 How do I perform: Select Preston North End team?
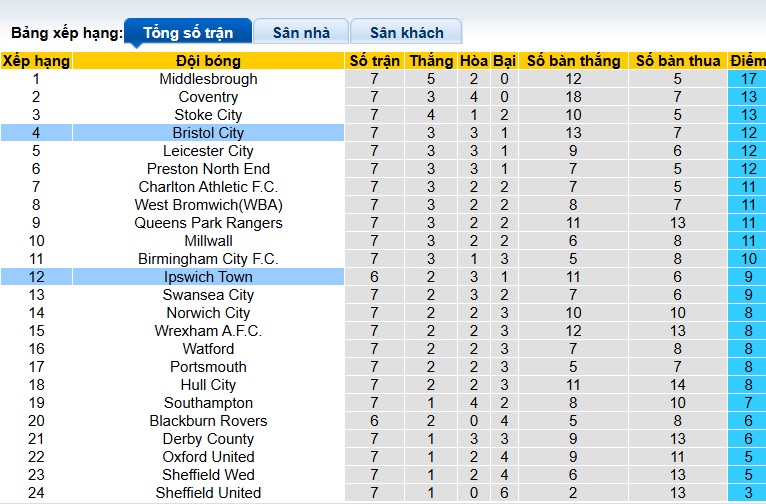coord(208,169)
